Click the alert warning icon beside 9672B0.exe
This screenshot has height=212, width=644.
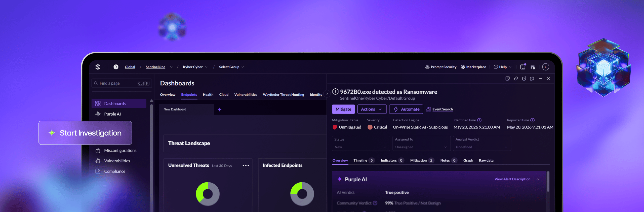[x=335, y=92]
